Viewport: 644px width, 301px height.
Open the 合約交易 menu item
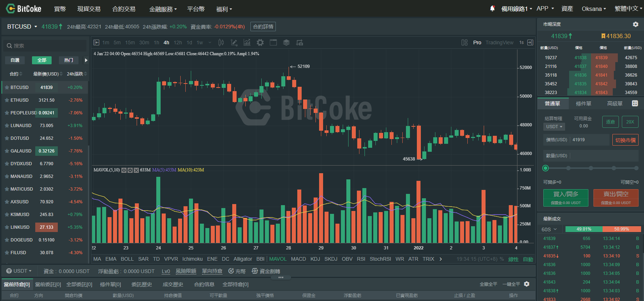(124, 9)
